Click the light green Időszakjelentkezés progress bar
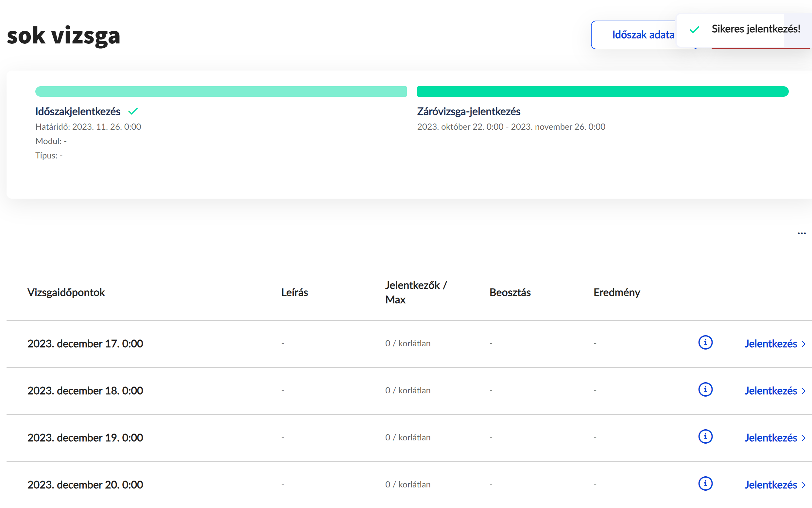Viewport: 812px width, 508px height. click(x=221, y=91)
